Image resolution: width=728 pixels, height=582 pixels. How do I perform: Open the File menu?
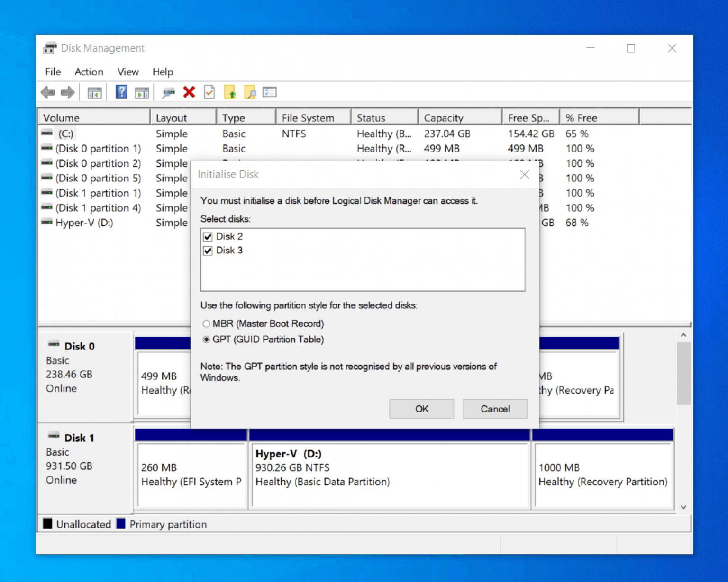(x=52, y=72)
